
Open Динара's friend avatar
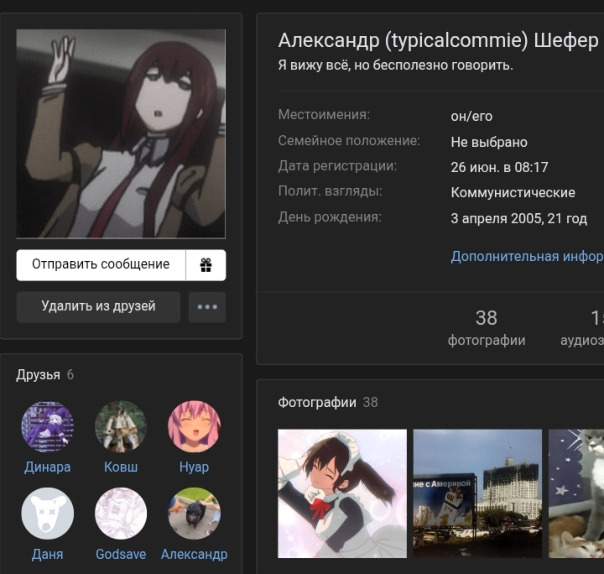[47, 427]
